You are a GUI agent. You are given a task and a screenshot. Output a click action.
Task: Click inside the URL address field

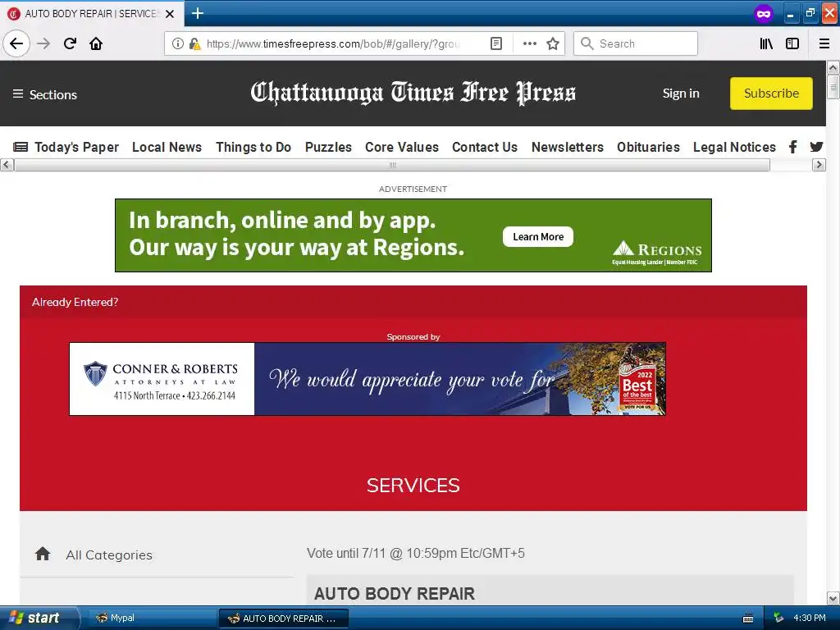click(x=333, y=43)
